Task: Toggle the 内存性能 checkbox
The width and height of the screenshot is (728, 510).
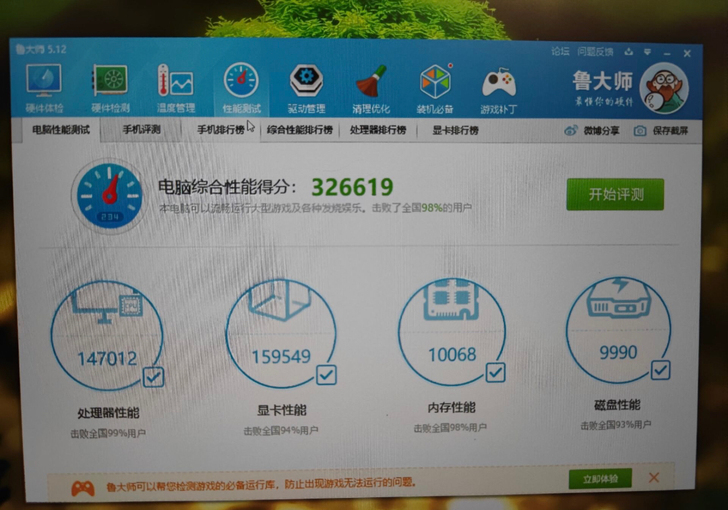Action: (x=495, y=373)
